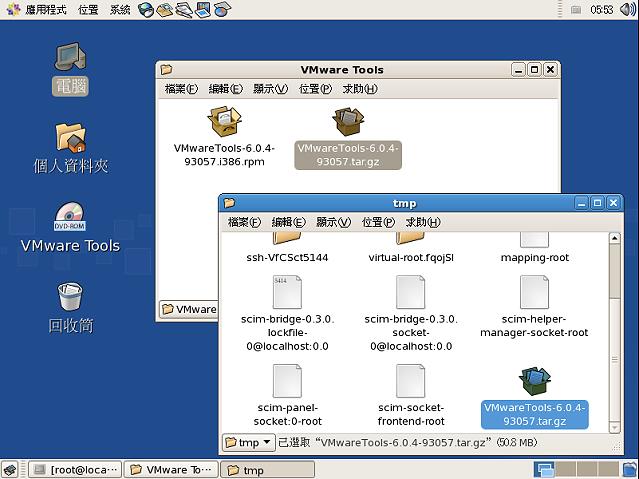
Task: Open 求助(H) menu in VMware Tools window
Action: click(359, 88)
